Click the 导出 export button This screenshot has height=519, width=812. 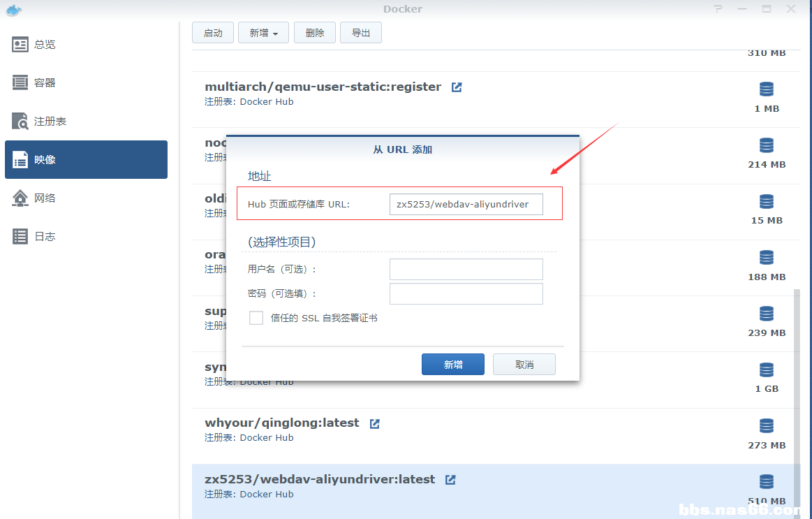(x=361, y=33)
